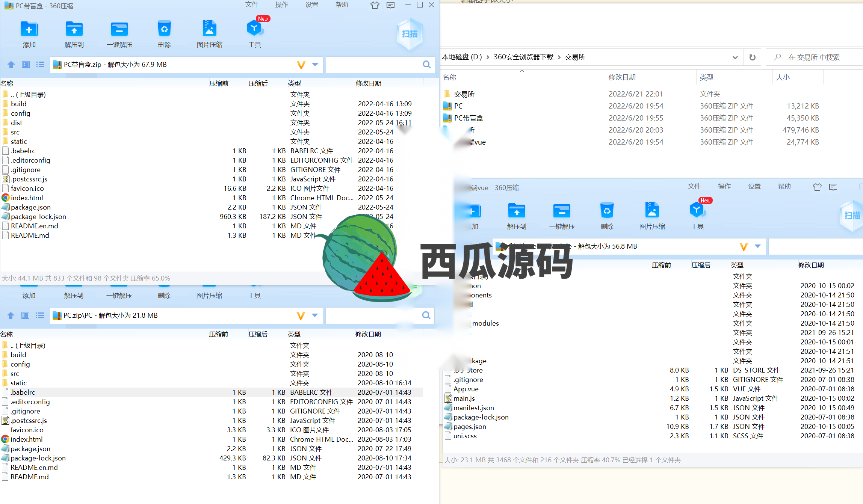Click the 添加 icon in PC带盲盒 window

(x=29, y=29)
